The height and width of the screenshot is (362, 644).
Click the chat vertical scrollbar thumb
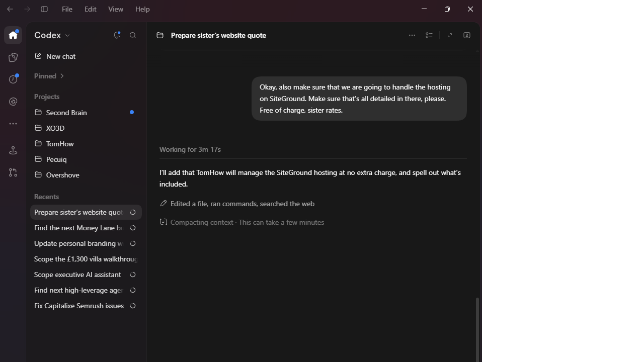(477, 330)
